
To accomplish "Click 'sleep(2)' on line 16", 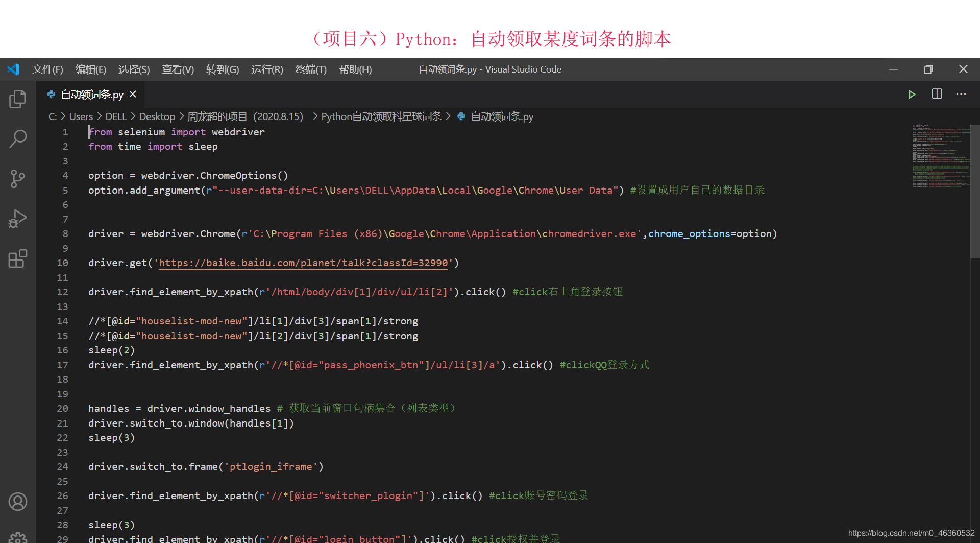I will tap(111, 350).
